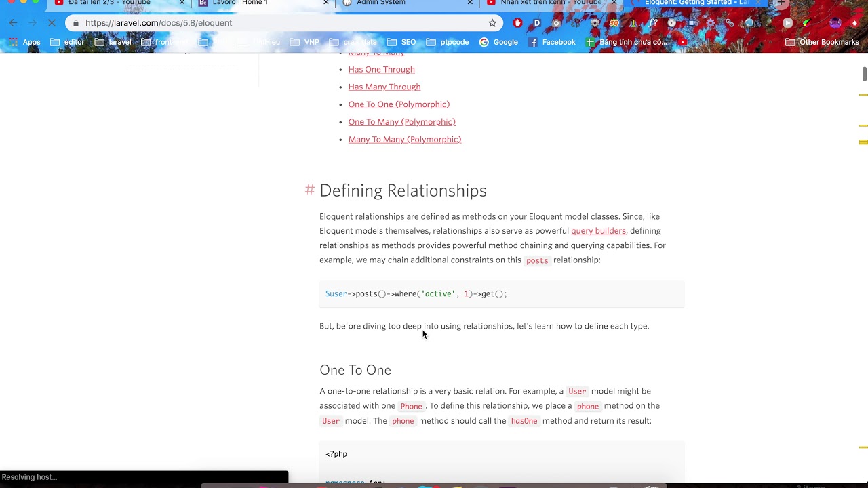Close the Admin System tab
Viewport: 868px width, 488px height.
[x=470, y=3]
